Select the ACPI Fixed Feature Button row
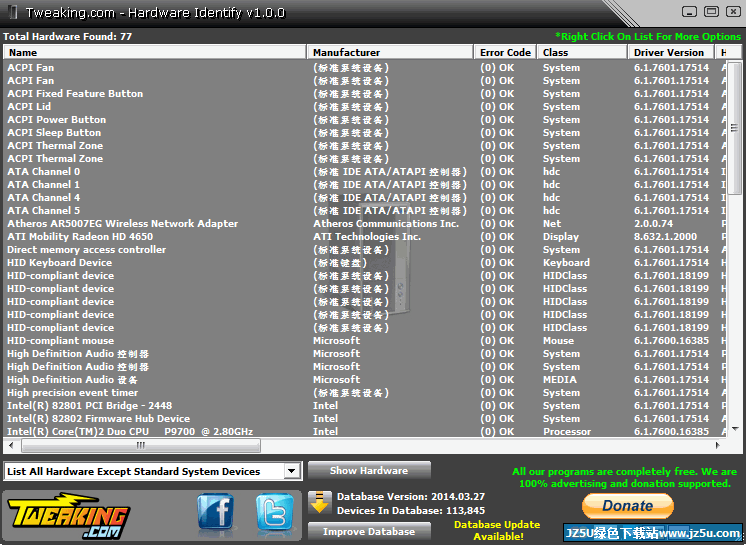Image resolution: width=746 pixels, height=545 pixels. click(x=365, y=94)
